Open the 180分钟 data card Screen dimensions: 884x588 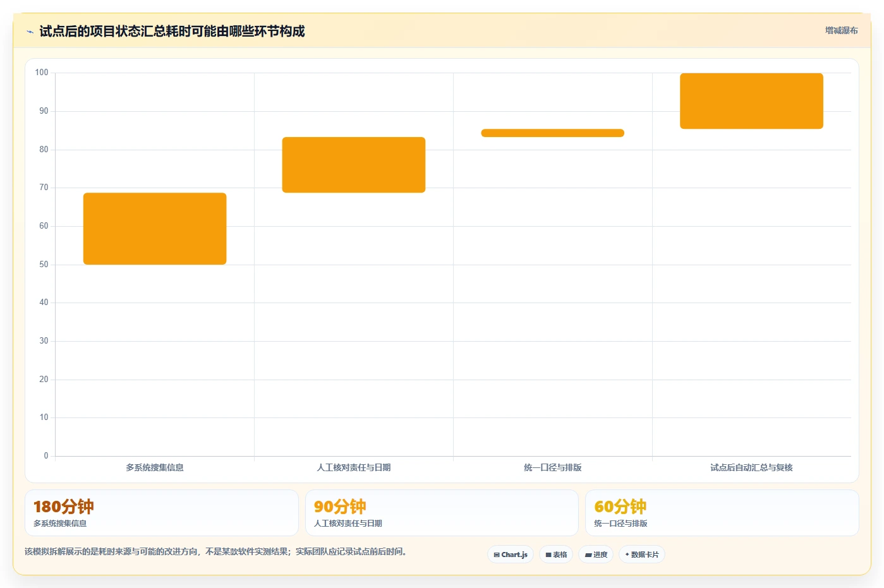pos(162,513)
